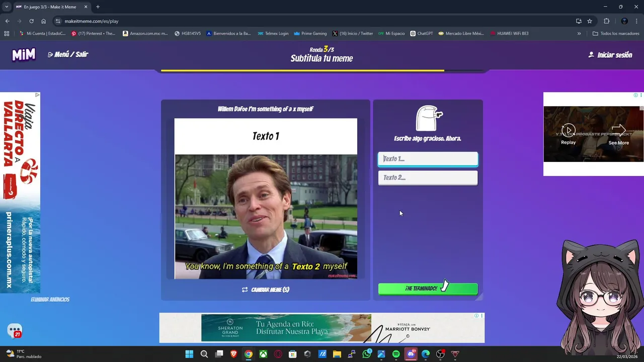The image size is (644, 362).
Task: Open Todos los marcadores folder
Action: pyautogui.click(x=616, y=34)
